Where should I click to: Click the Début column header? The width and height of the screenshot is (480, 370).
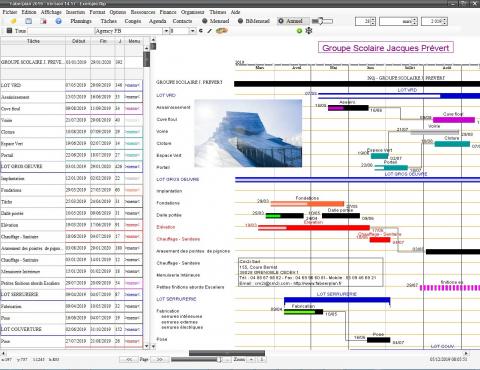[78, 41]
